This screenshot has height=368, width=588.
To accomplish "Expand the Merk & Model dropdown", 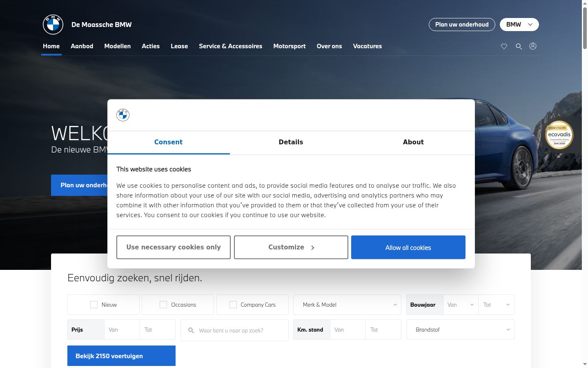I will (x=347, y=305).
